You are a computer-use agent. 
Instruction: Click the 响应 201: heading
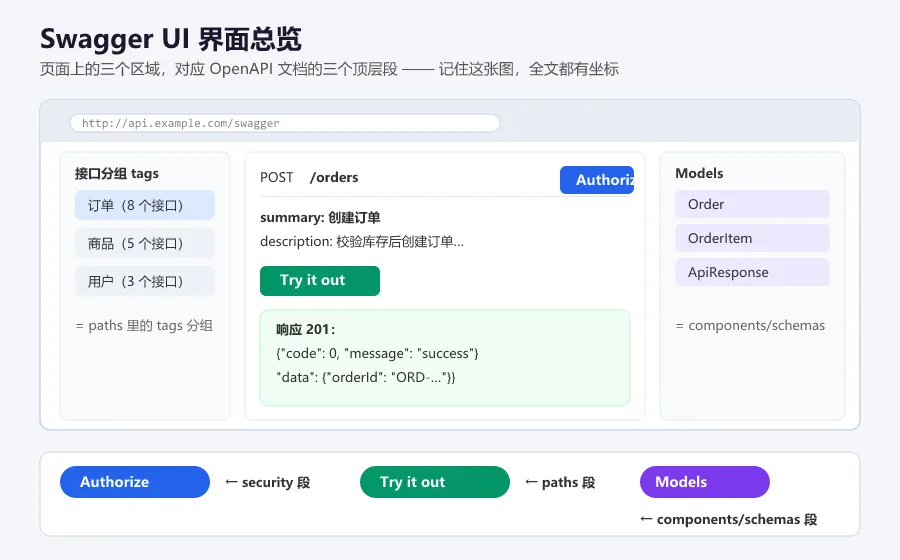coord(305,329)
